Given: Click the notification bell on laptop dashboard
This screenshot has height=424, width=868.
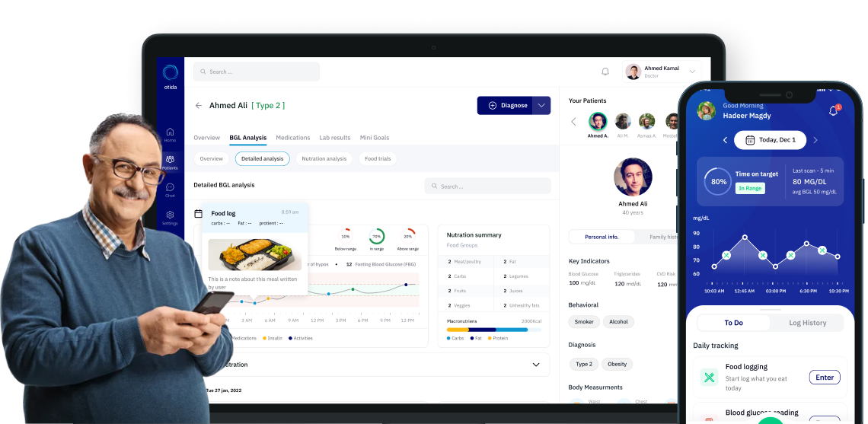Looking at the screenshot, I should point(605,72).
